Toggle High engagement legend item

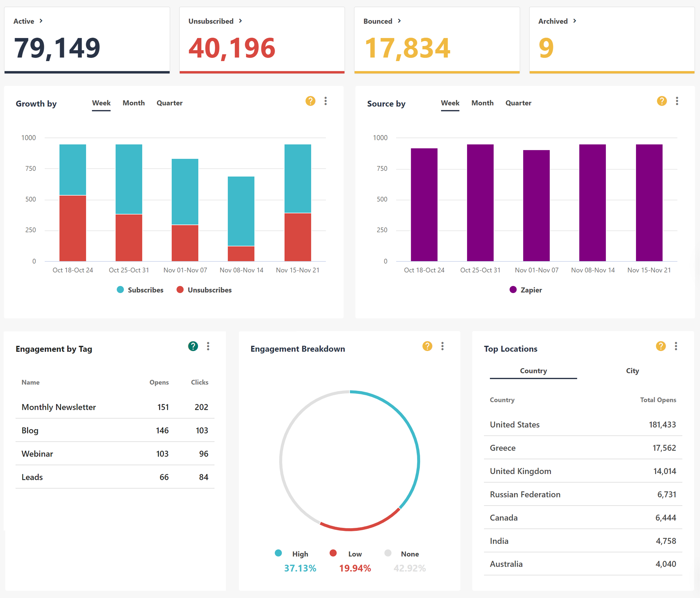click(x=292, y=554)
